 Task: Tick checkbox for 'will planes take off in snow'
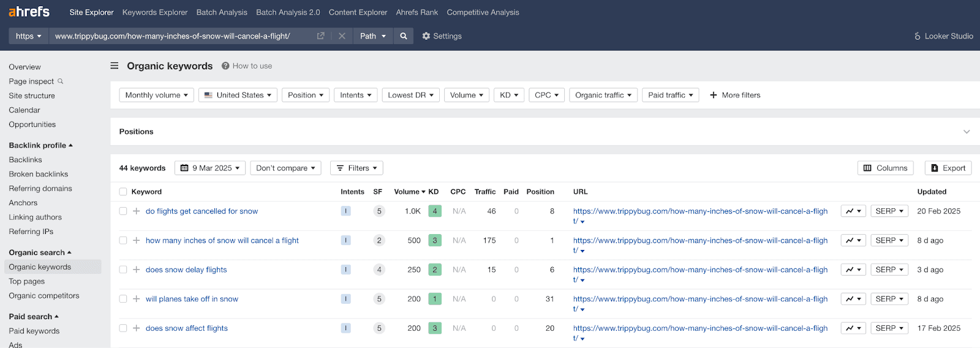click(x=123, y=299)
